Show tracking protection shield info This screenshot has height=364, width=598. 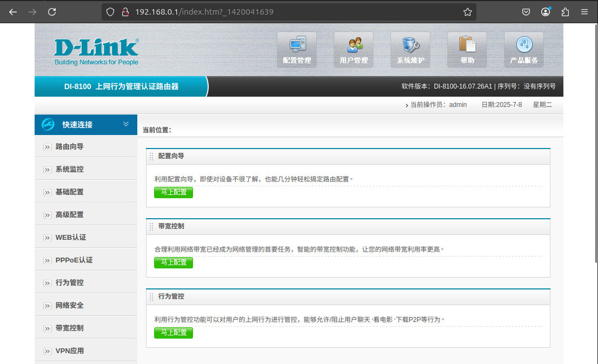[x=110, y=12]
